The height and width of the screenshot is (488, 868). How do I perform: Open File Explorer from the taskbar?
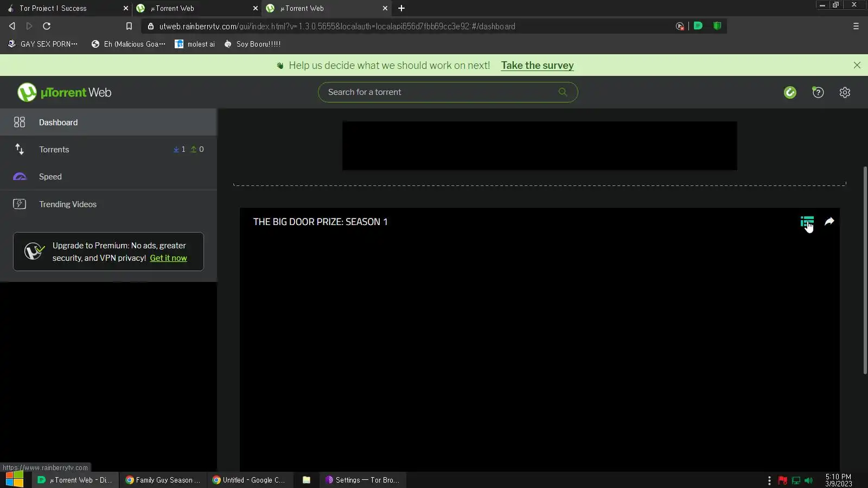pyautogui.click(x=307, y=480)
